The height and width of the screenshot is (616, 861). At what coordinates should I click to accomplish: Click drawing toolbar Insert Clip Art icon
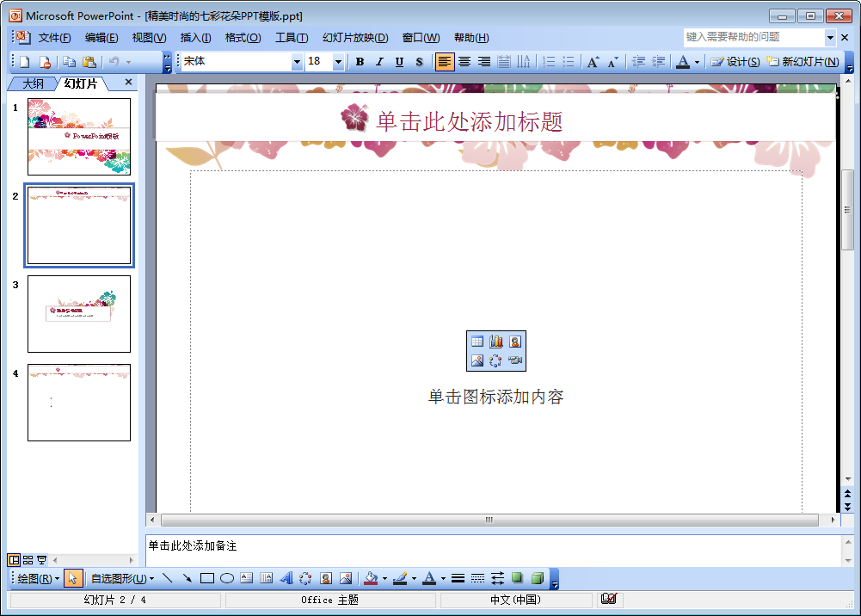[326, 578]
